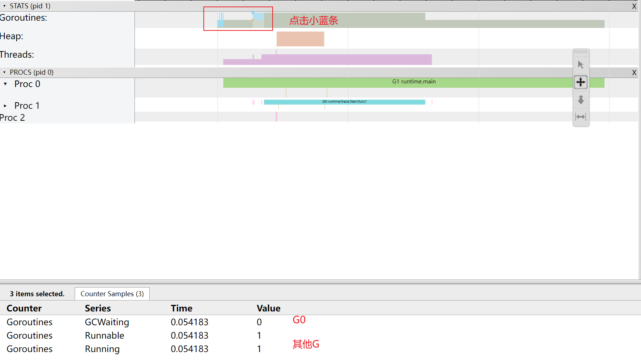641x364 pixels.
Task: Select the timing measurement tool
Action: click(x=580, y=117)
